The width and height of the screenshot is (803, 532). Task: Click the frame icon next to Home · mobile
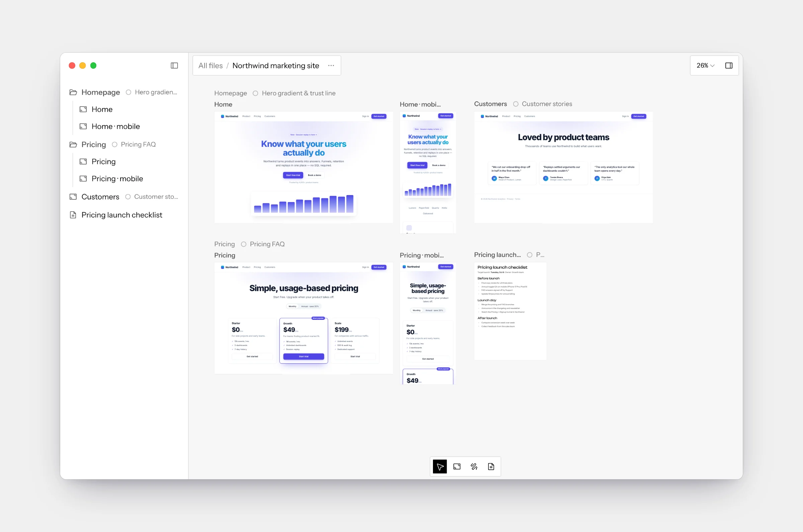pyautogui.click(x=83, y=126)
